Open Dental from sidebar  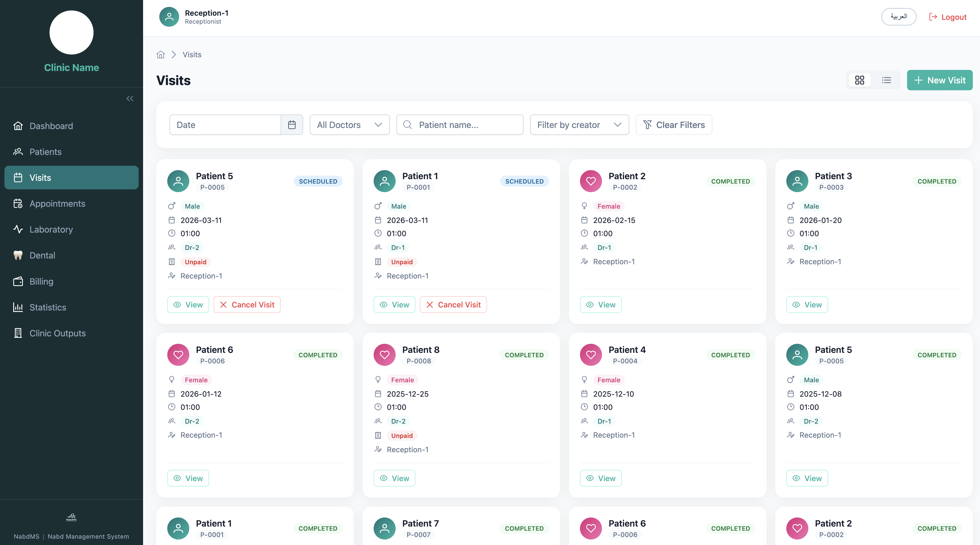(72, 255)
